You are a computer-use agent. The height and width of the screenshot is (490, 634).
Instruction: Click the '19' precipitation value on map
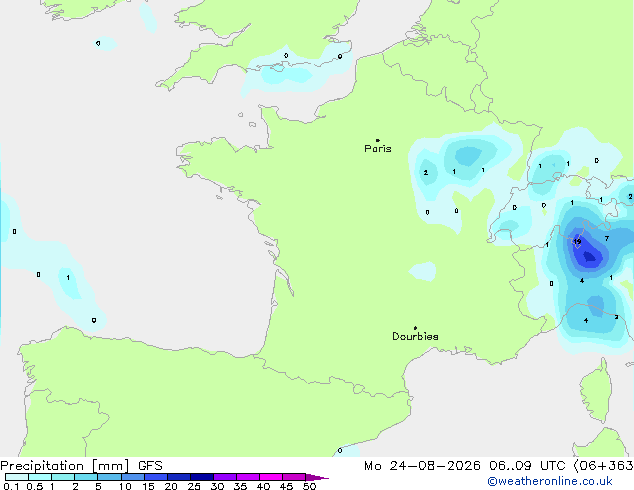[577, 242]
